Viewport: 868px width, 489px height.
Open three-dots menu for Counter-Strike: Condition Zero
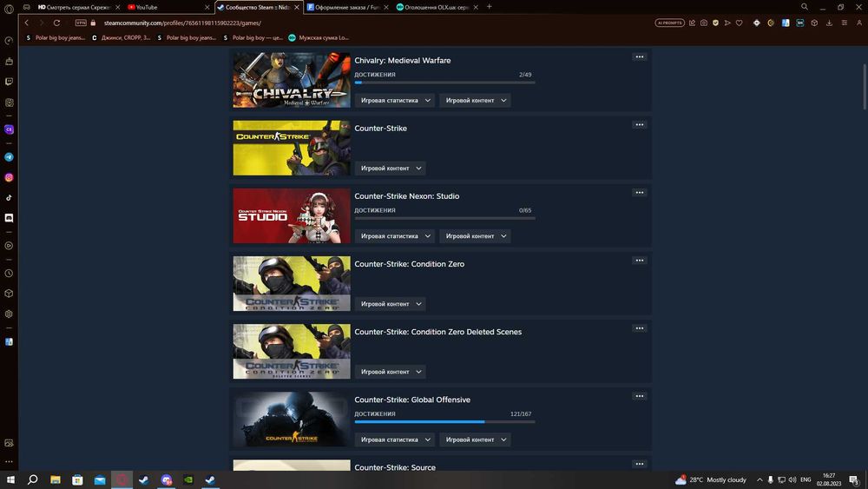pyautogui.click(x=640, y=261)
